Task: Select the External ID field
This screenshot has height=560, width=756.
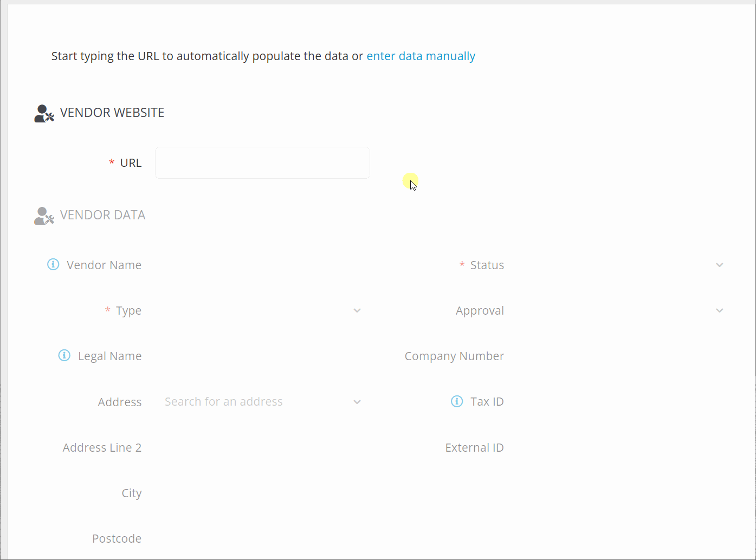Action: [x=618, y=447]
